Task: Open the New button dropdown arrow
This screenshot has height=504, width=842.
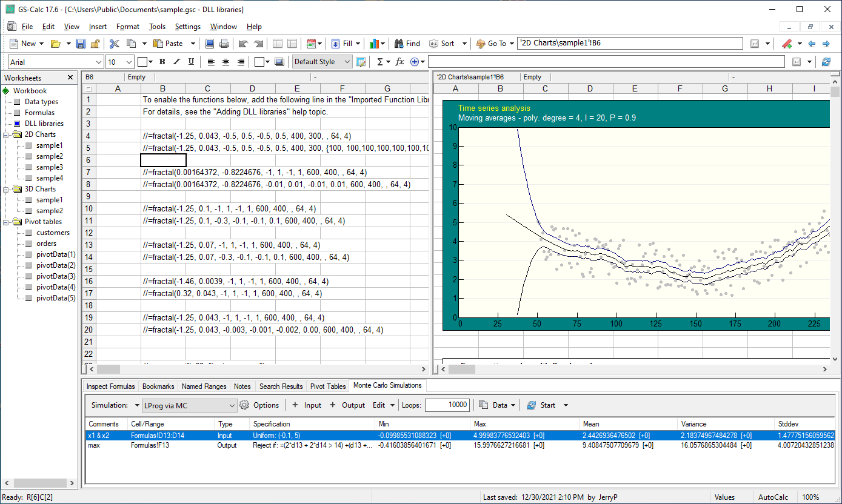Action: tap(41, 44)
